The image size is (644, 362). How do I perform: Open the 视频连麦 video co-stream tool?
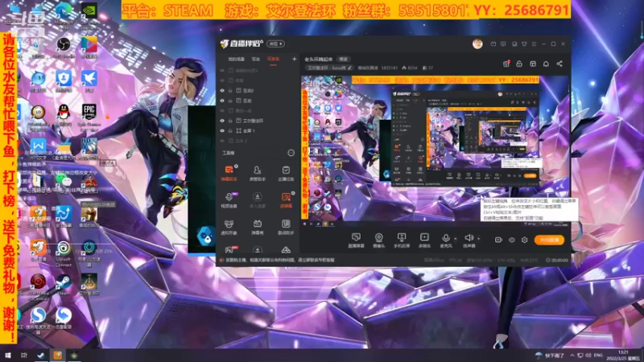click(229, 200)
